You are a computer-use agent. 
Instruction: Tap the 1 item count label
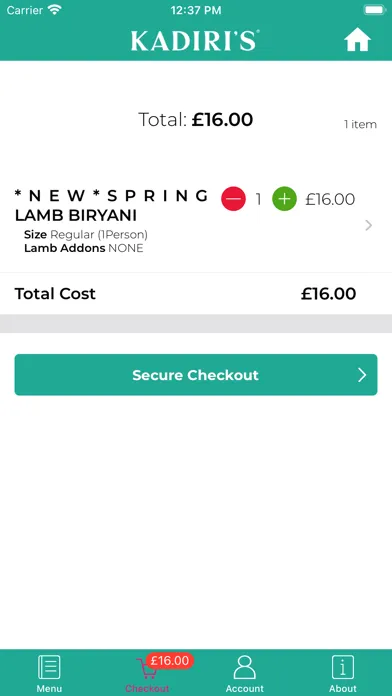pos(360,125)
